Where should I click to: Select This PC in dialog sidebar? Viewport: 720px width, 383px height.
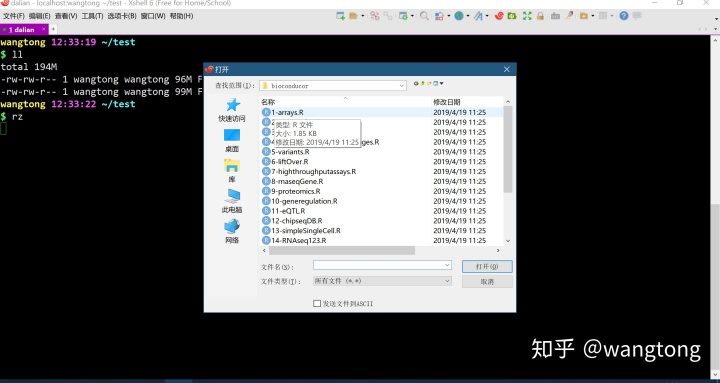(x=232, y=201)
